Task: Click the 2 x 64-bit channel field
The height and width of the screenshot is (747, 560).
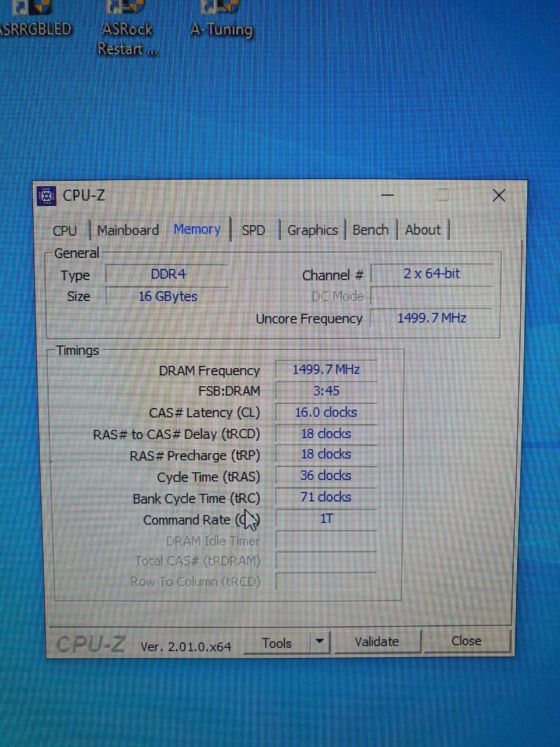Action: point(432,274)
